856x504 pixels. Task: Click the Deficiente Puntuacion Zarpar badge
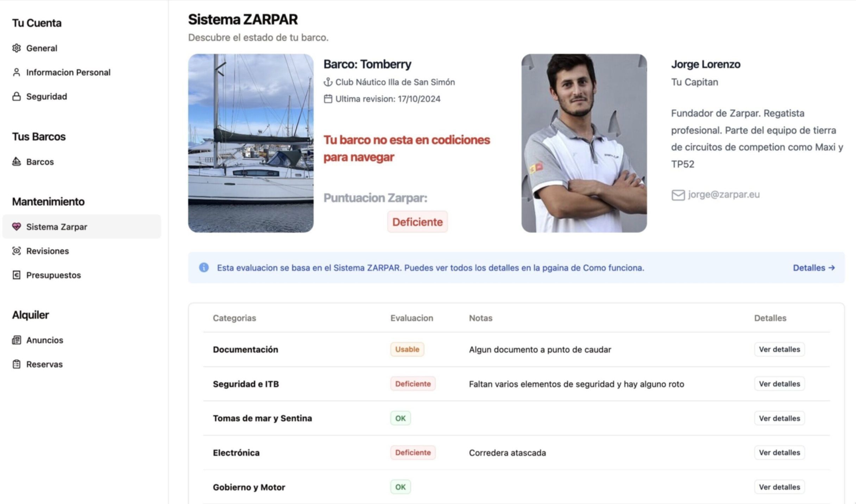click(x=417, y=222)
